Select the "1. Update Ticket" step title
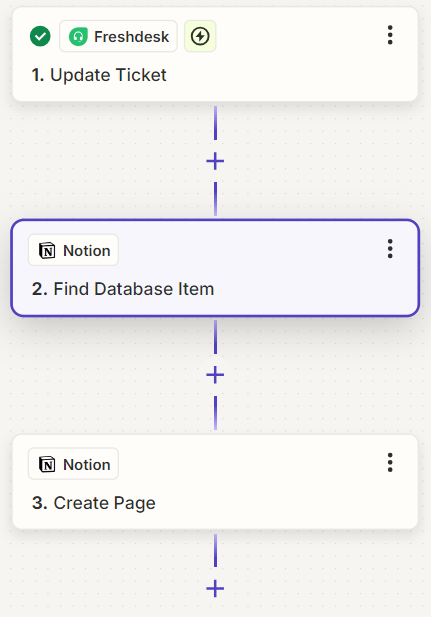431x617 pixels. coord(99,75)
